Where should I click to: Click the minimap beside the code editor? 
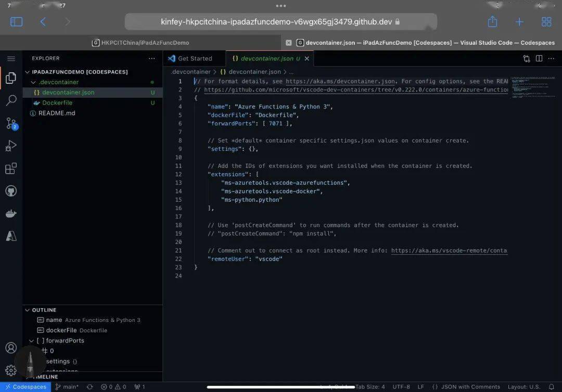coord(533,88)
